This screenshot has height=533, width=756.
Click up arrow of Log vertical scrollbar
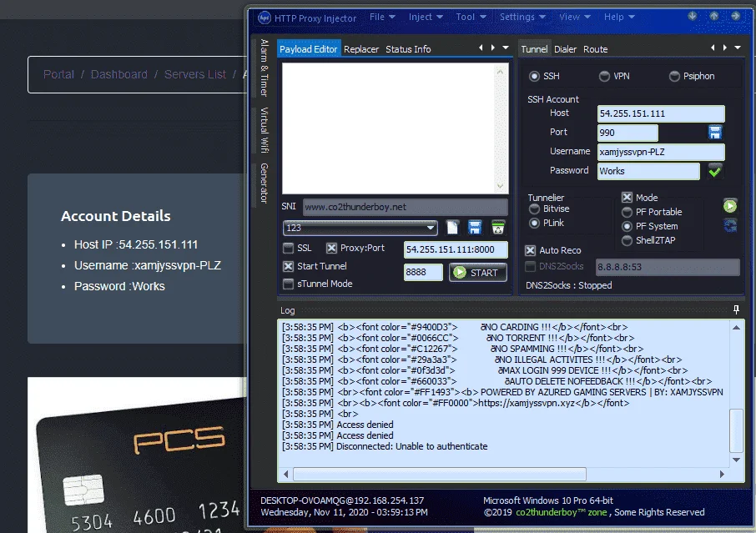pyautogui.click(x=736, y=328)
